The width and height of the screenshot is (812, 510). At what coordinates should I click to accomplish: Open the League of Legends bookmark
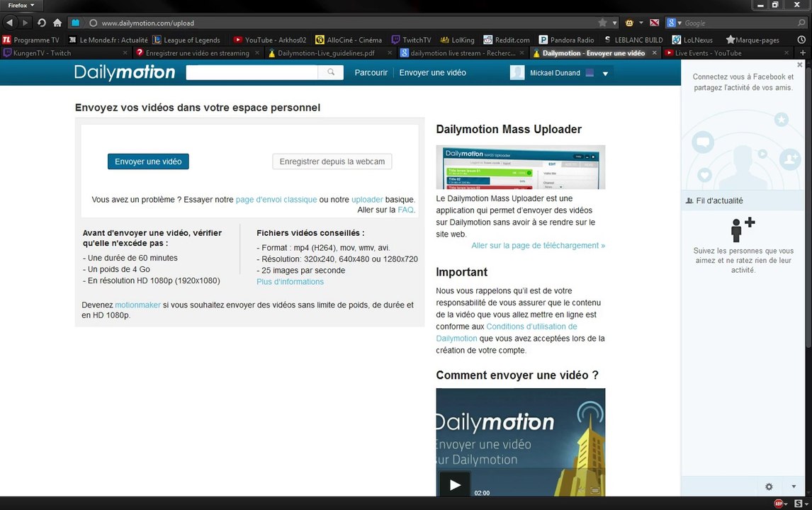(186, 40)
